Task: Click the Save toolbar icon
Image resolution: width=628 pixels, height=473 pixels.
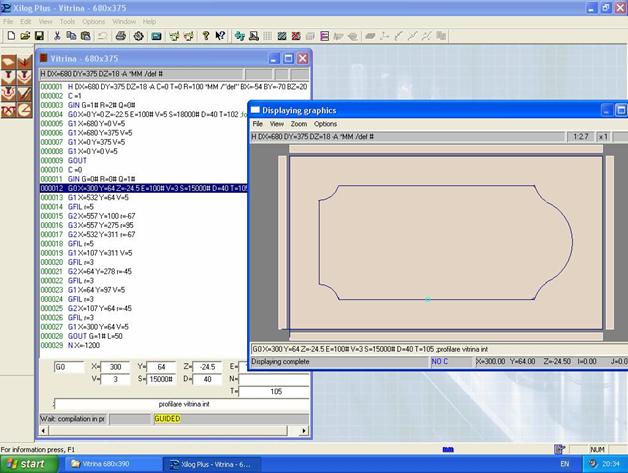Action: 38,36
